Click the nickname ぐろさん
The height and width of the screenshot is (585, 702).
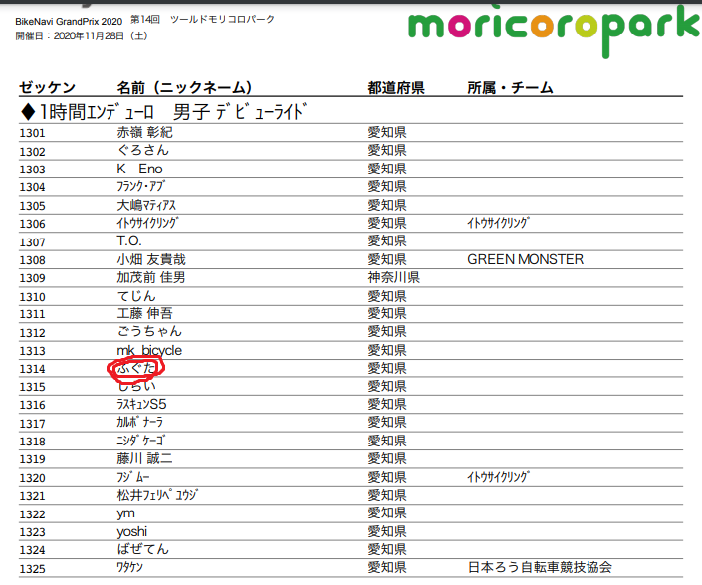143,150
